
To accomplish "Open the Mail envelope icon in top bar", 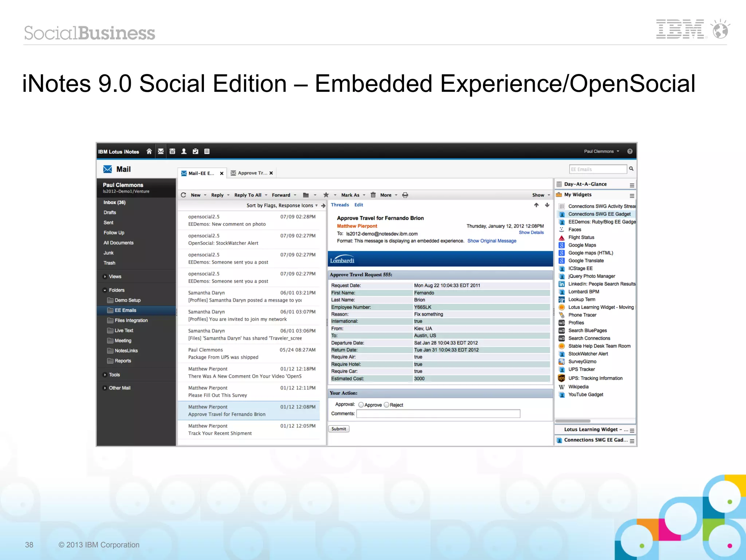I will (x=161, y=152).
